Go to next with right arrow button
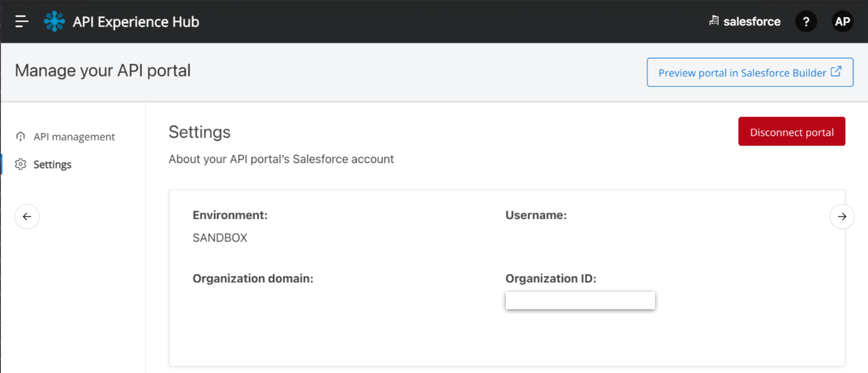This screenshot has width=868, height=373. 842,217
